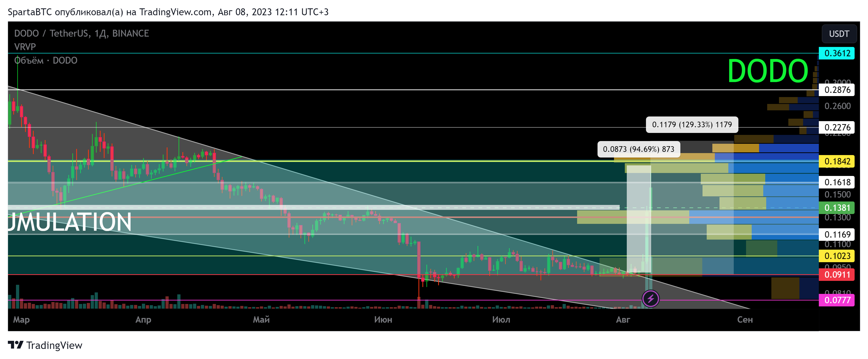
Task: Click the TradingView logo at bottom
Action: pyautogui.click(x=45, y=345)
